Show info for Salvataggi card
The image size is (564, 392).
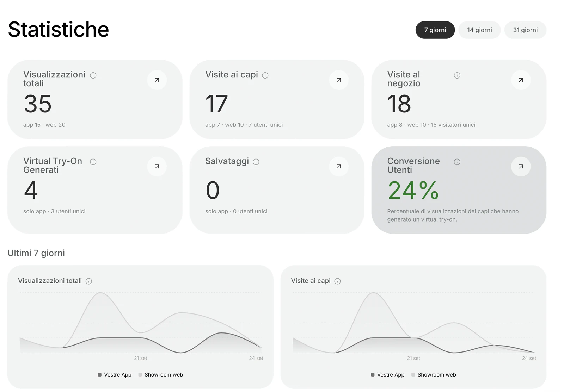click(x=256, y=162)
